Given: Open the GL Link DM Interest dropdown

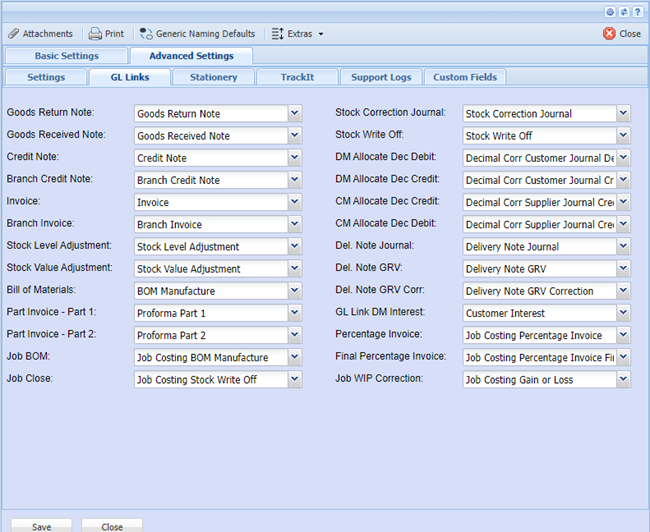Looking at the screenshot, I should click(x=624, y=313).
